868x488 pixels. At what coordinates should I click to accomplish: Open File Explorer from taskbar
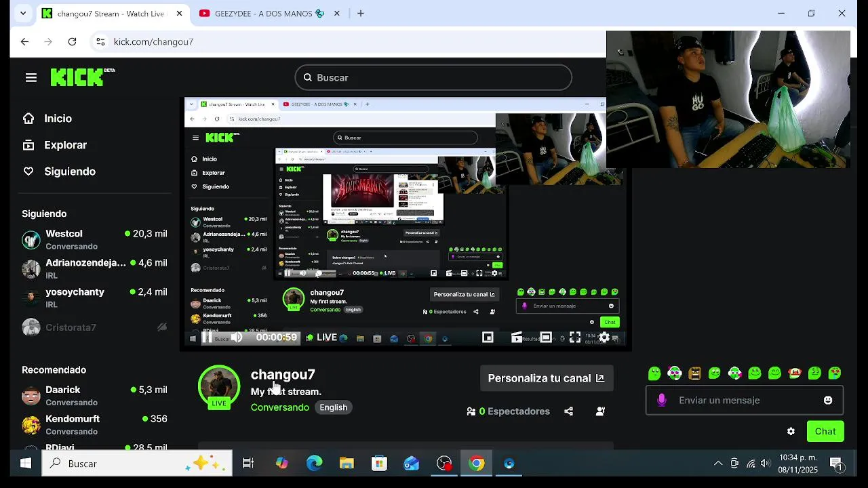[347, 464]
